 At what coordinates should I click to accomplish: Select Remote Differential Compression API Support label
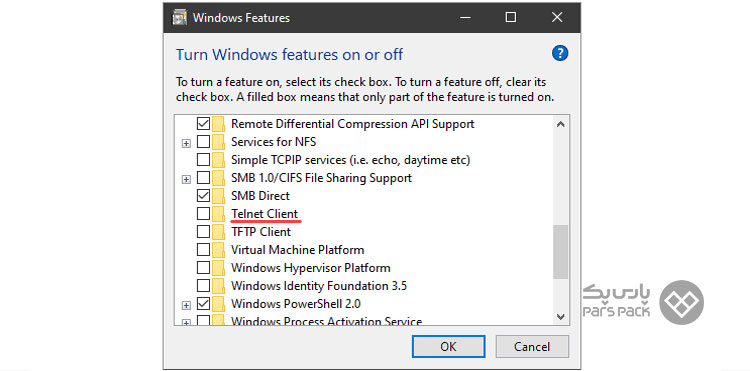pos(353,124)
